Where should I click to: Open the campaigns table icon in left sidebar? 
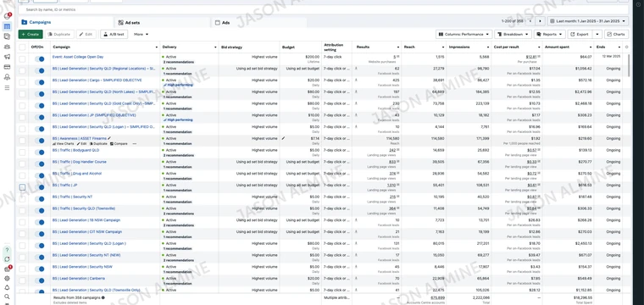pos(7,26)
